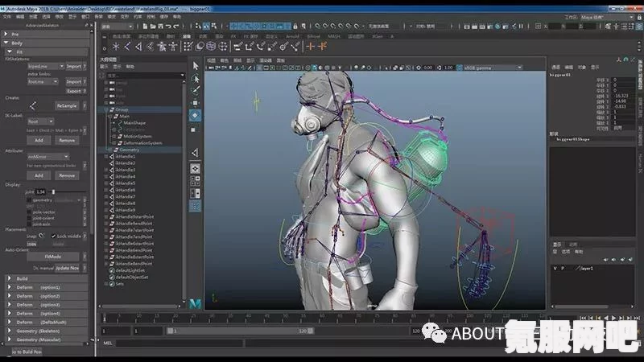
Task: Open the IK-Label Root dropdown
Action: coord(40,121)
